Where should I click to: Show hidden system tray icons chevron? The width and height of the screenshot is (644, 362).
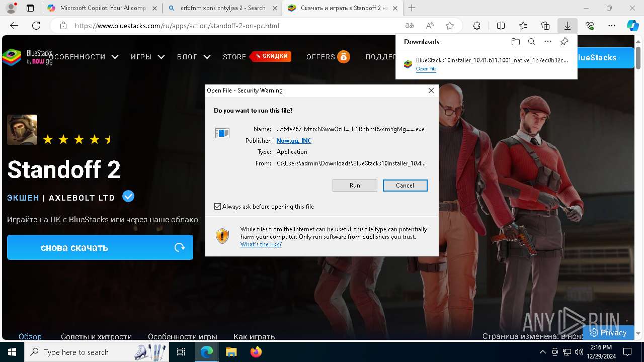tap(542, 352)
